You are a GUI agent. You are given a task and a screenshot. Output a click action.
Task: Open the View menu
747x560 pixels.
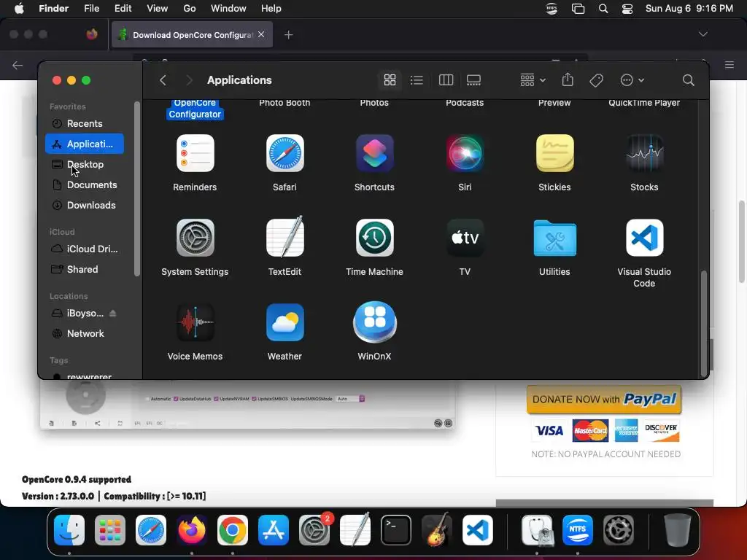point(158,8)
